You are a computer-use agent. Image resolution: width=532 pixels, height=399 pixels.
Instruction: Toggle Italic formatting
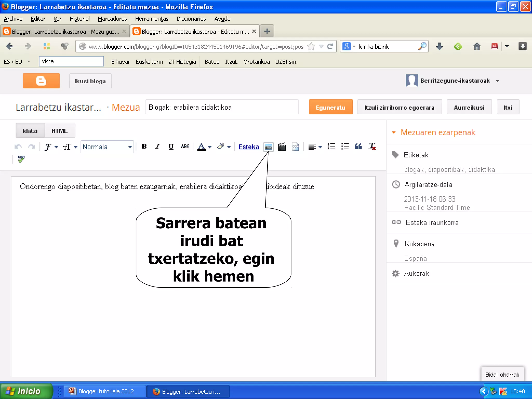(x=157, y=147)
